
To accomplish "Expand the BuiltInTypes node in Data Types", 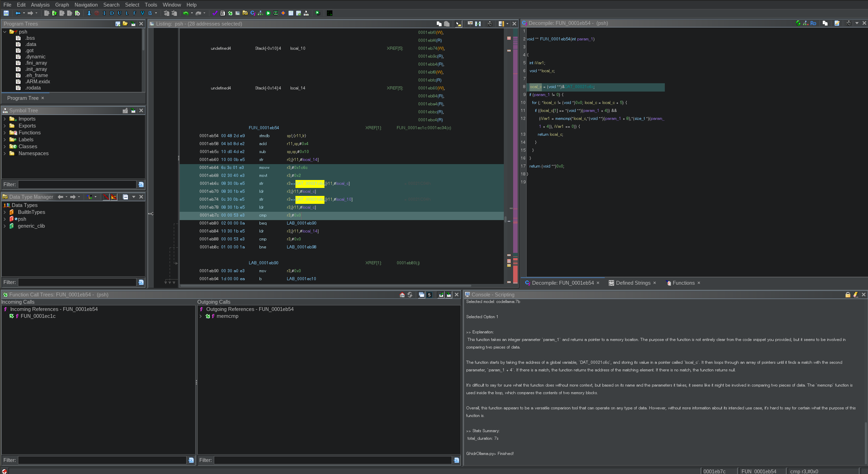I will pos(4,212).
